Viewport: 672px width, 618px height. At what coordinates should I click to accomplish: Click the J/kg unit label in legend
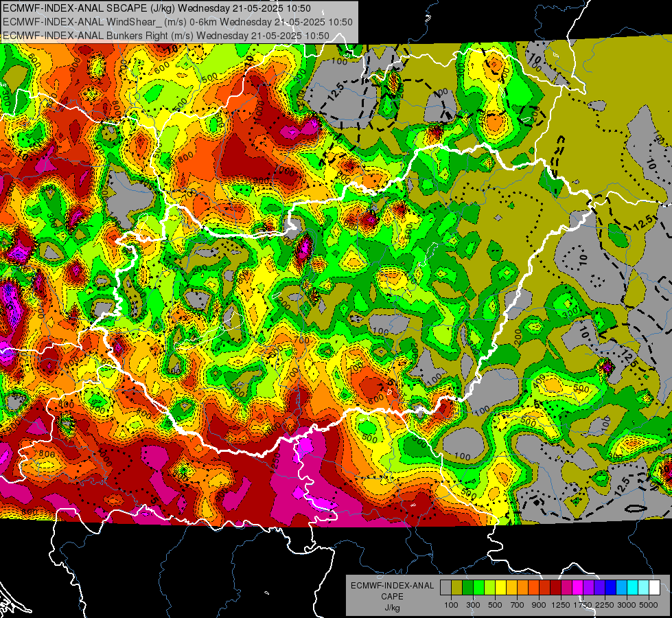[x=392, y=608]
